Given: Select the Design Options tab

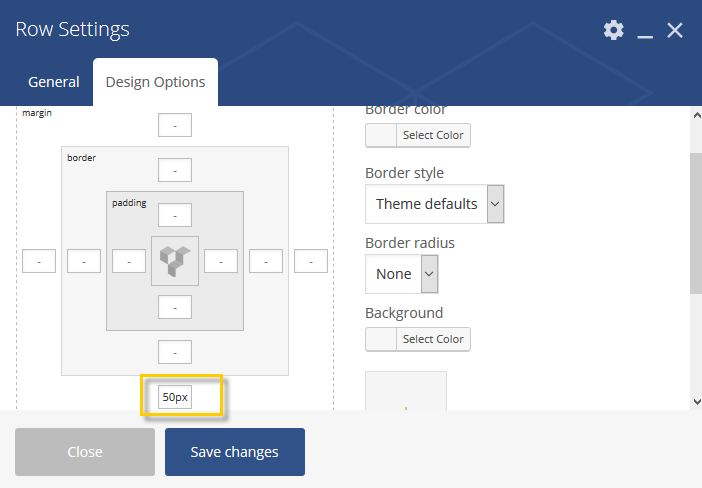Looking at the screenshot, I should (x=155, y=82).
